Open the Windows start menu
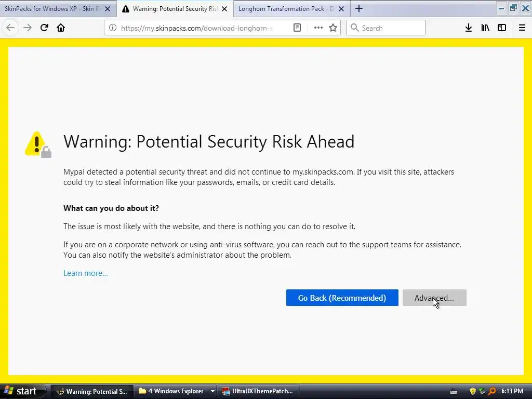The width and height of the screenshot is (532, 399). [22, 391]
